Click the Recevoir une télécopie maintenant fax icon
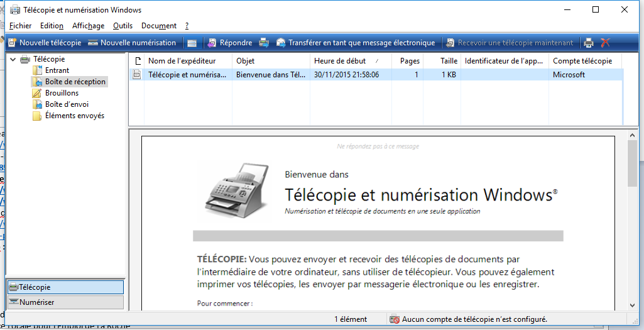 [450, 43]
